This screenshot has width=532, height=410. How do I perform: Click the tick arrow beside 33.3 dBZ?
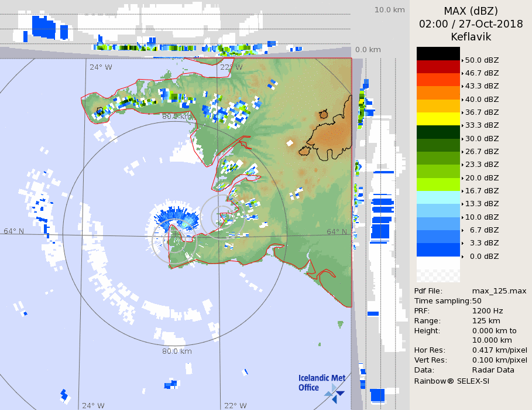coord(462,125)
